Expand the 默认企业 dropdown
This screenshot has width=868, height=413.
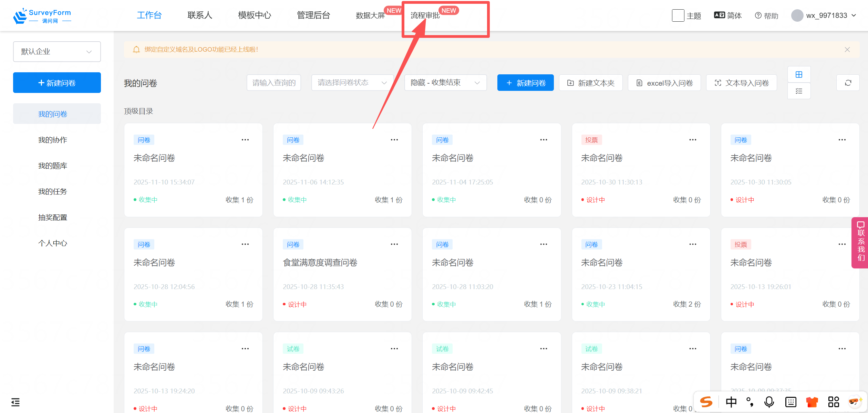[57, 52]
